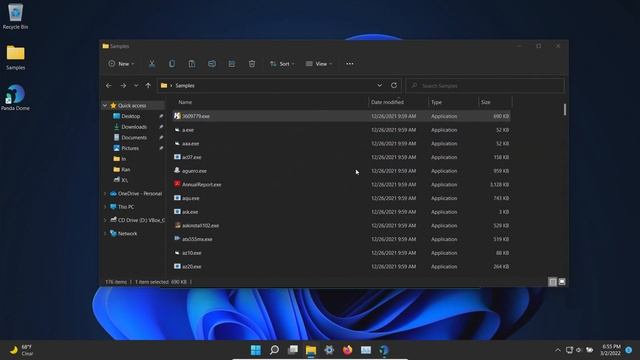Click the Copy icon in toolbar

pyautogui.click(x=172, y=64)
